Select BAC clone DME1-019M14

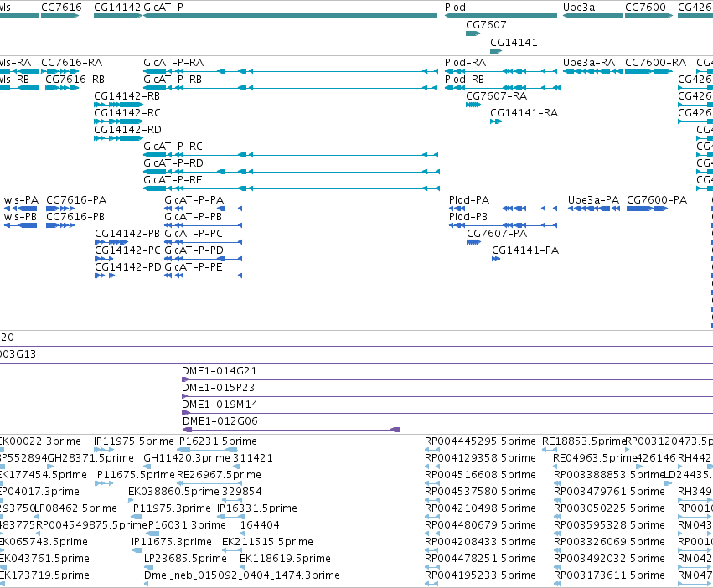[220, 405]
